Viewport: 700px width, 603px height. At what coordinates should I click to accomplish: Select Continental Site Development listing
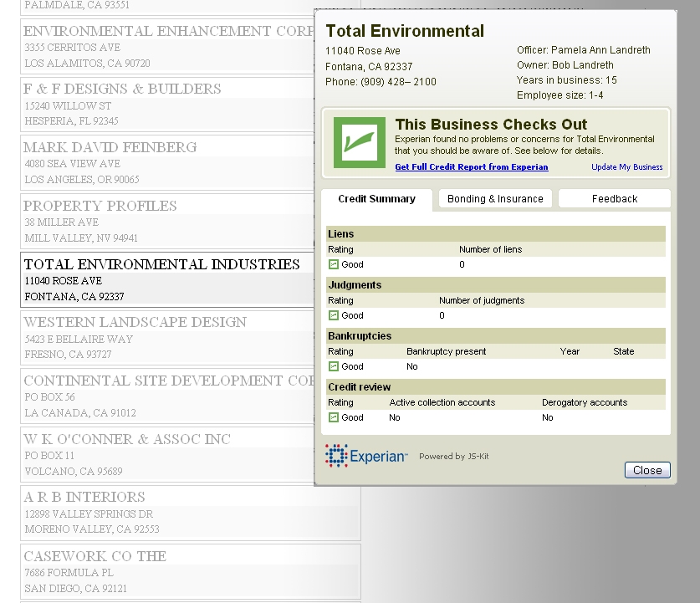pyautogui.click(x=167, y=396)
